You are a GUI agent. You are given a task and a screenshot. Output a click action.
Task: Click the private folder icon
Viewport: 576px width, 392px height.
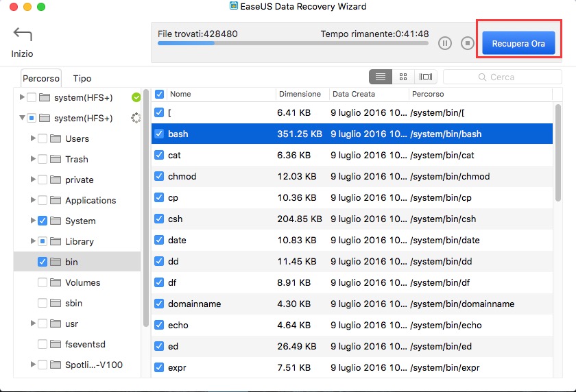tap(56, 180)
